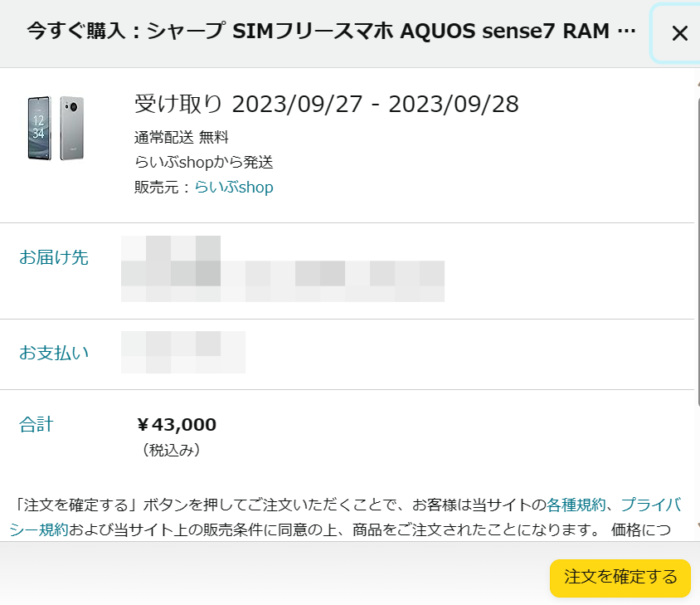Viewport: 700px width, 605px height.
Task: Click the 通常配送 無料 shipping text
Action: point(182,137)
